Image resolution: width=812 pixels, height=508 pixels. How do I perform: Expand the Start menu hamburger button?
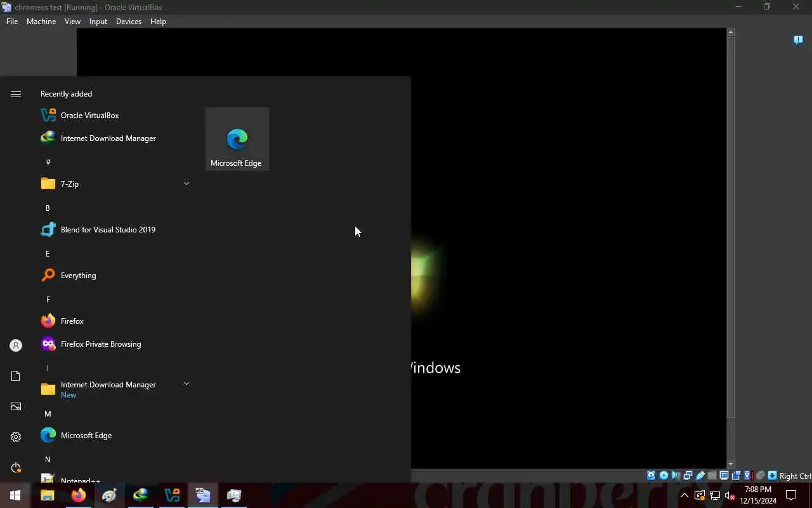tap(16, 94)
